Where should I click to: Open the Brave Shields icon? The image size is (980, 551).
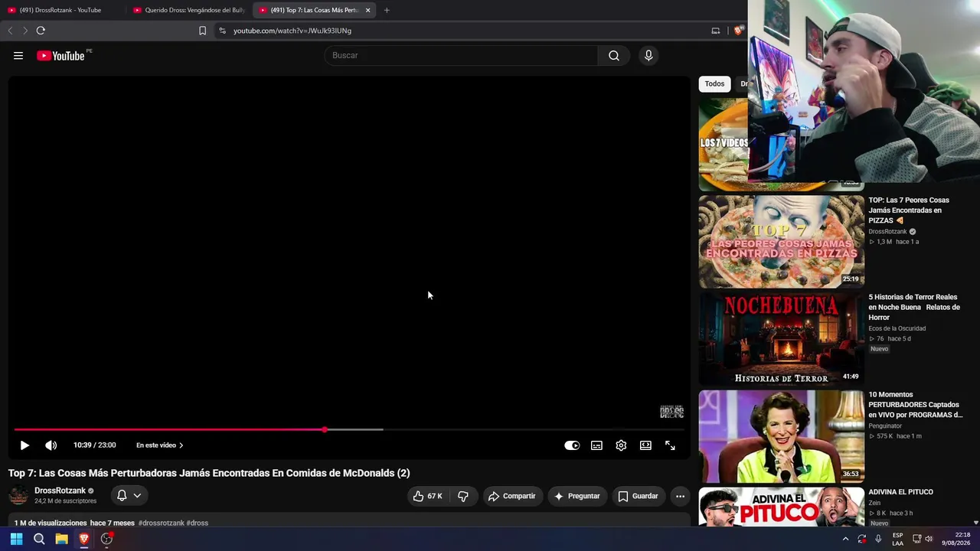click(x=738, y=31)
